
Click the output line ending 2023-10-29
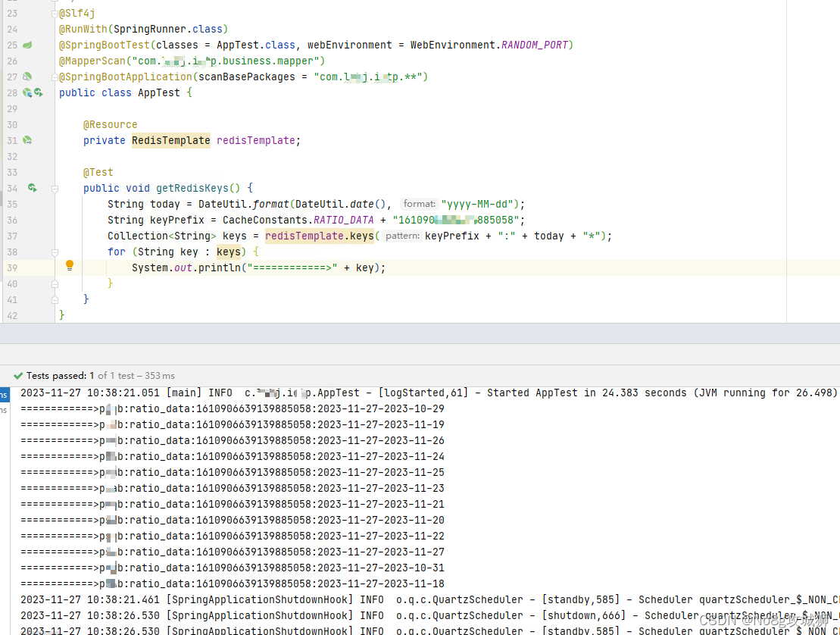tap(233, 409)
